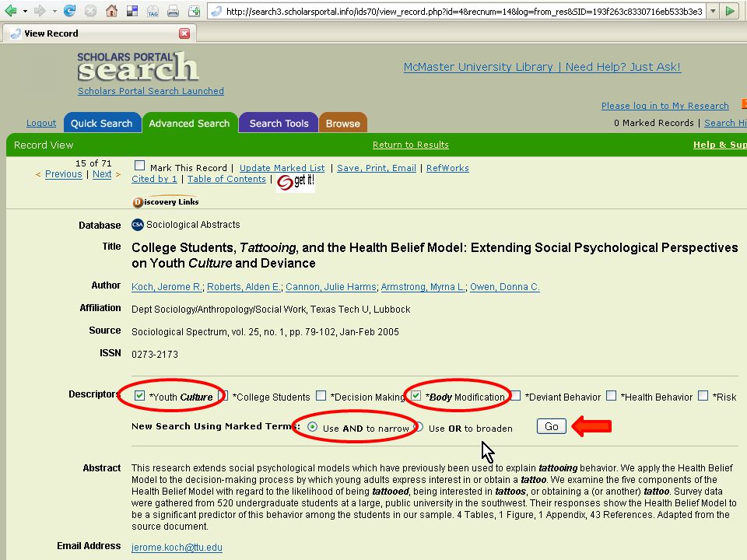The image size is (747, 560).
Task: Open McMaster University Library help link
Action: 542,67
